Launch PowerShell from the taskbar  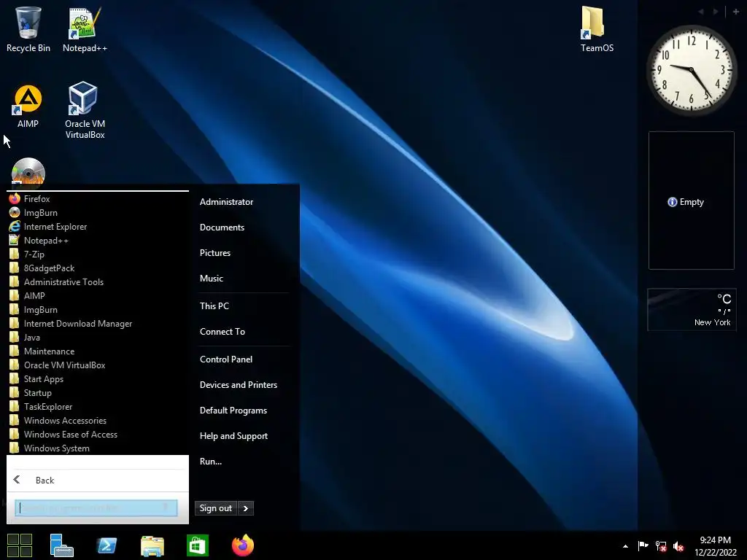pyautogui.click(x=107, y=545)
